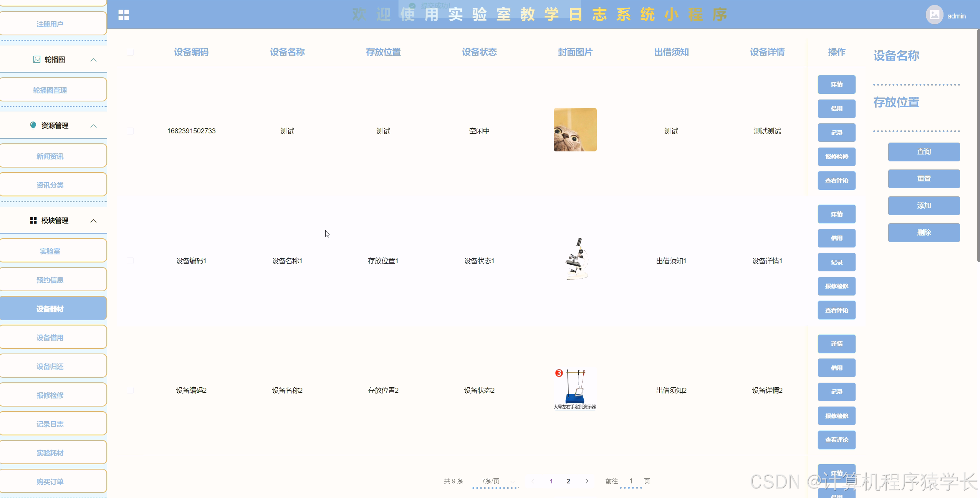Click 报修检修 for row 1682391502733
This screenshot has height=498, width=980.
837,157
